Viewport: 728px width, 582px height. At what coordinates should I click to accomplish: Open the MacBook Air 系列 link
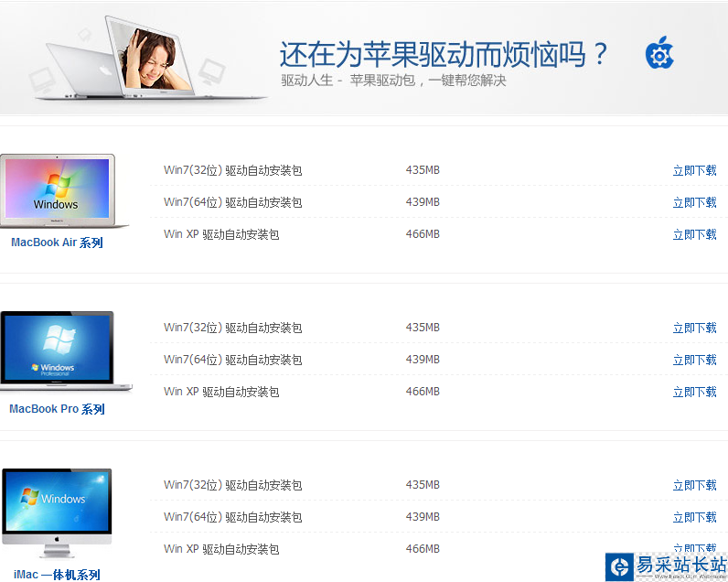[57, 242]
